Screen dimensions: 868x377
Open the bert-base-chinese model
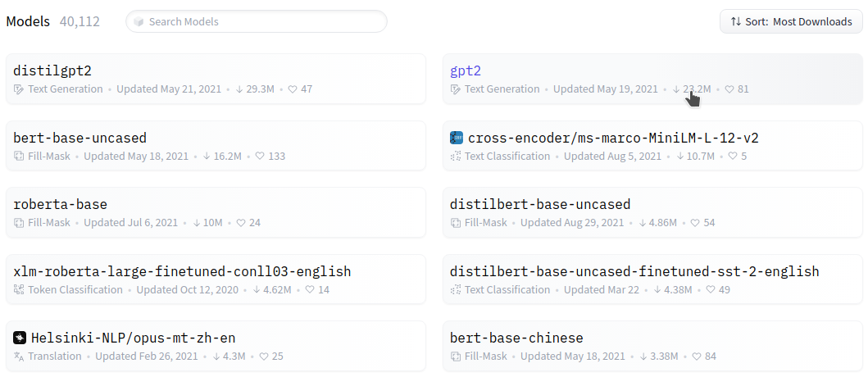[x=516, y=338]
